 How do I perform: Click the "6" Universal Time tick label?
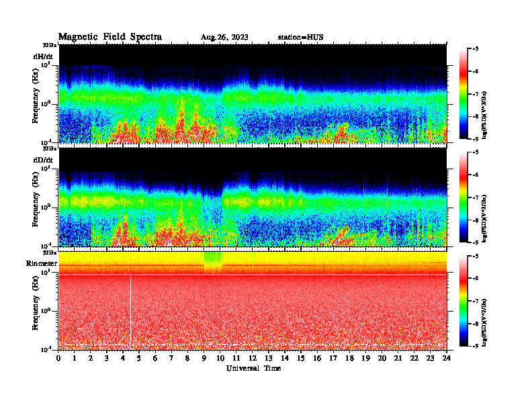(155, 359)
